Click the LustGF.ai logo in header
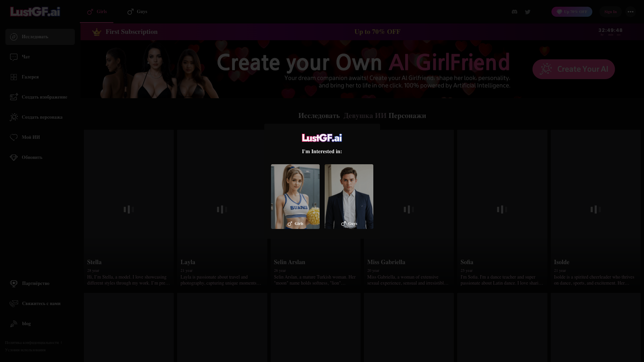This screenshot has width=644, height=362. click(x=35, y=12)
